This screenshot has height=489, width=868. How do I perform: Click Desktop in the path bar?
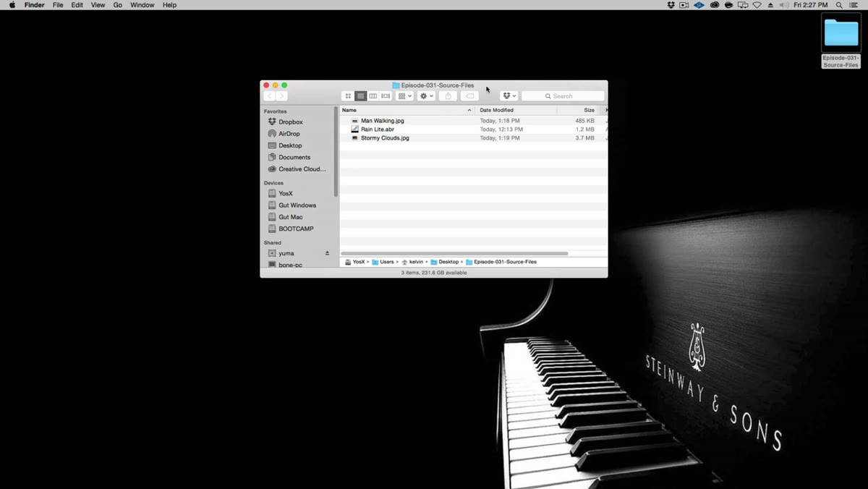pyautogui.click(x=445, y=262)
